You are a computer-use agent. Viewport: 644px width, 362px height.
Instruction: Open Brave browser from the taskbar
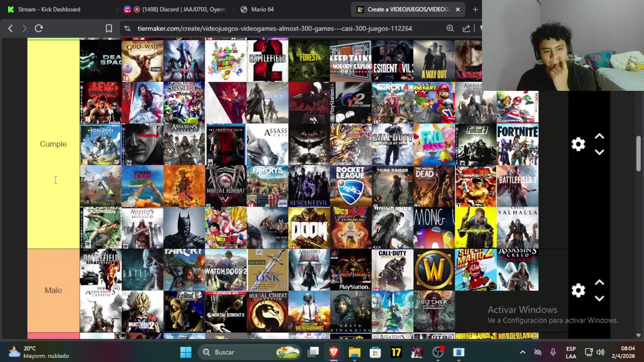(334, 352)
